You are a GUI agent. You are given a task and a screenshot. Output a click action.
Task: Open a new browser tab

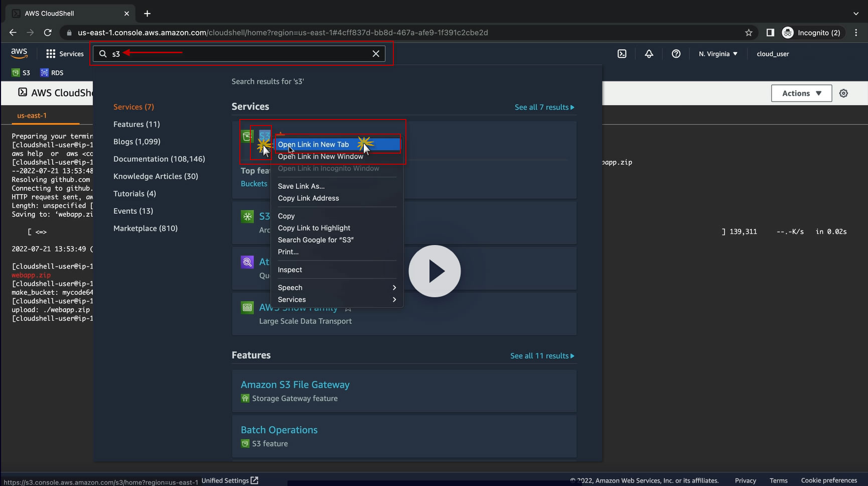(147, 14)
